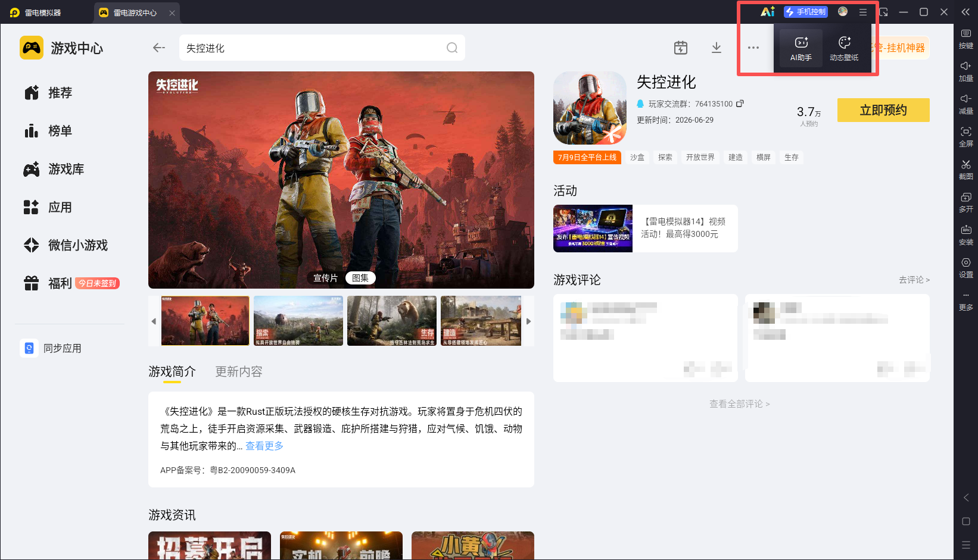Open the user avatar in title bar
The image size is (978, 560).
843,12
